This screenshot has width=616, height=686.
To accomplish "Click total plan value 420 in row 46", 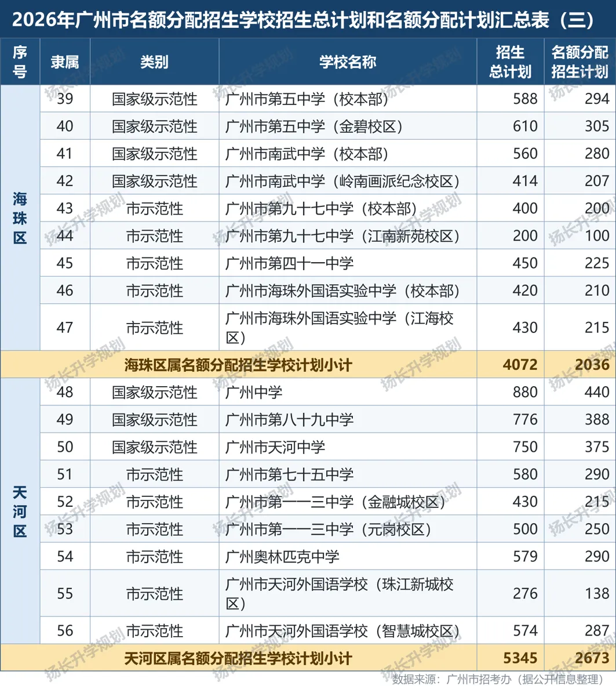I will coord(525,291).
